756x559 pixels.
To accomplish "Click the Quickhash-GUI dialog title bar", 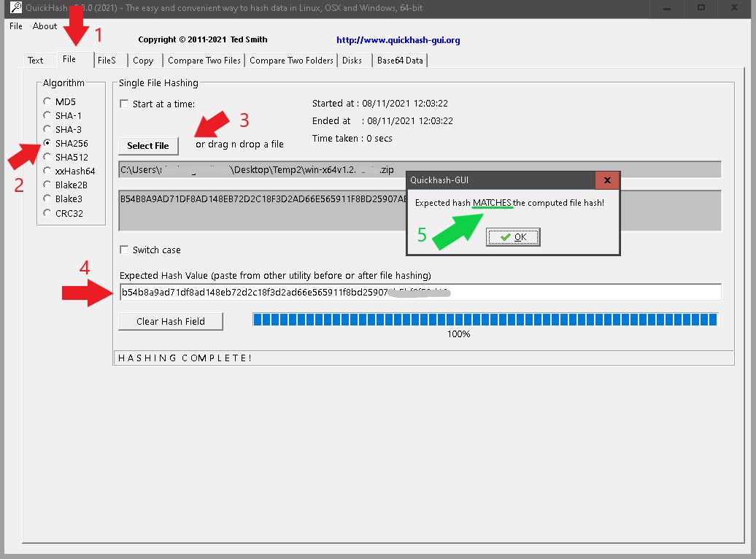I will tap(501, 180).
